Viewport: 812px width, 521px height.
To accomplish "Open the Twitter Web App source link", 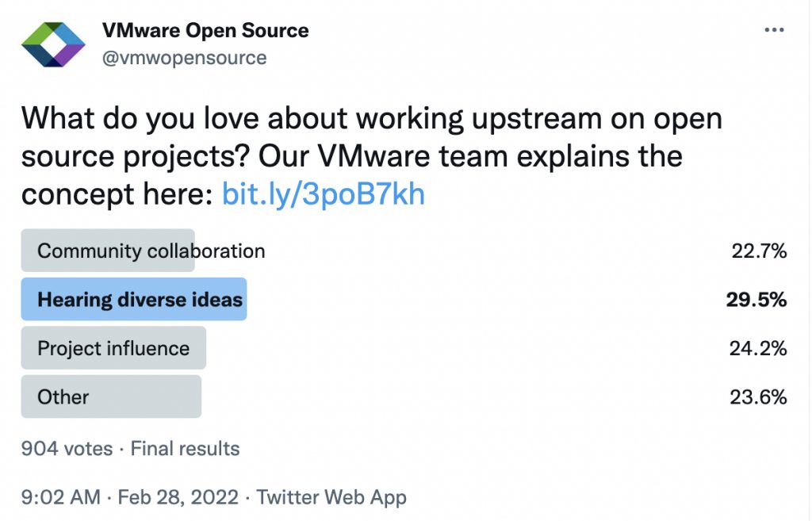I will 331,497.
